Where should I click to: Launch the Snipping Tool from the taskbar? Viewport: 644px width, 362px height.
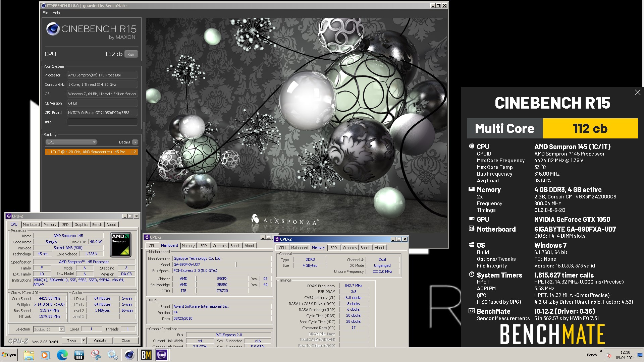click(x=96, y=355)
